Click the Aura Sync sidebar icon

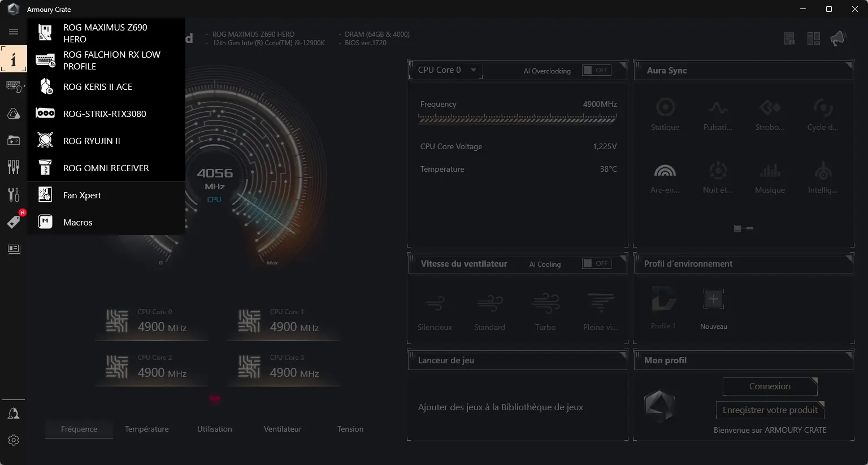[x=14, y=114]
